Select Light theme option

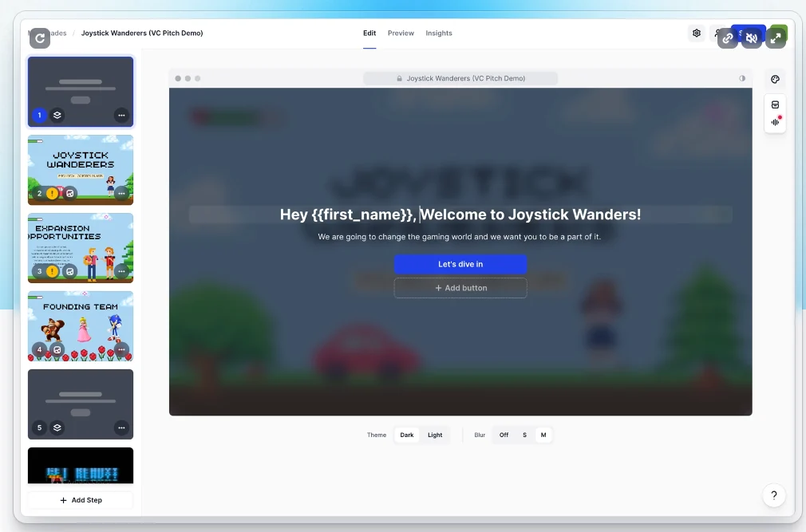pyautogui.click(x=435, y=435)
